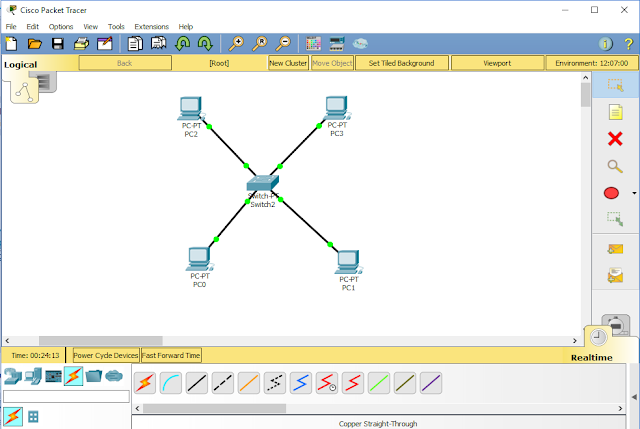
Task: Click the New Cluster button
Action: (x=288, y=63)
